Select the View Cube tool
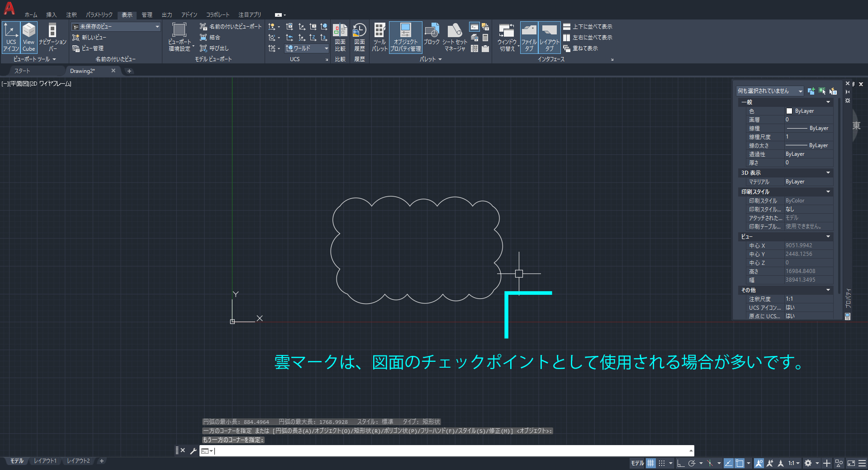868x470 pixels. click(x=28, y=37)
